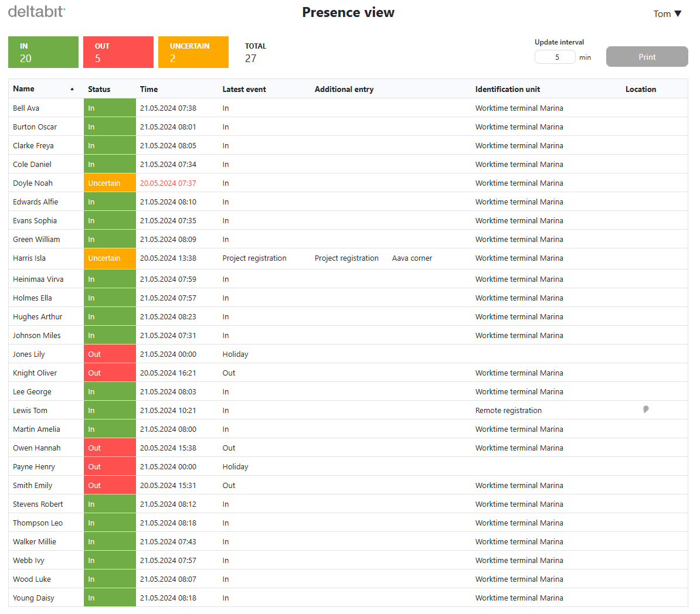This screenshot has width=700, height=614.
Task: Click the location pin icon for Lewis Tom
Action: point(645,409)
